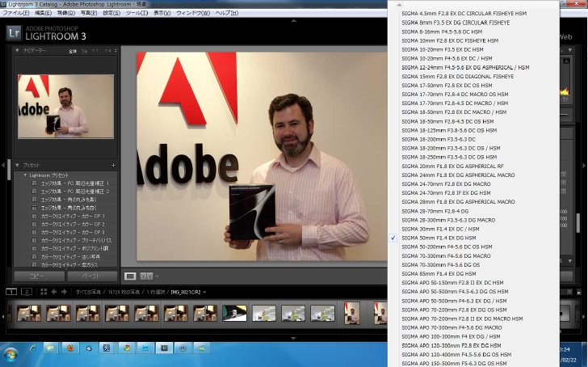Open the ファイル(F) menu
588x367 pixels.
coord(16,13)
